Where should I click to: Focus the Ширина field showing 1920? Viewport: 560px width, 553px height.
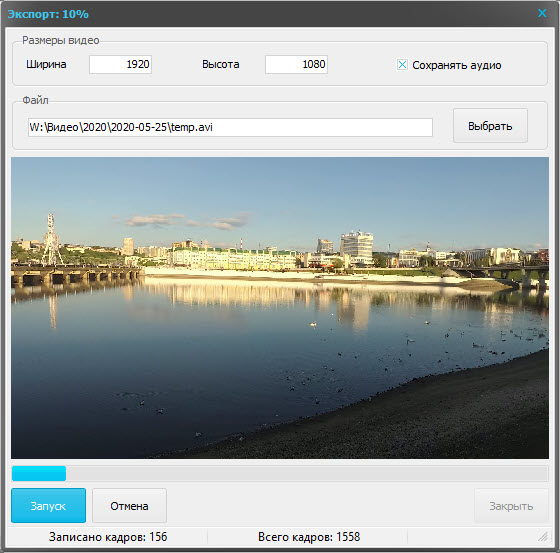(120, 64)
